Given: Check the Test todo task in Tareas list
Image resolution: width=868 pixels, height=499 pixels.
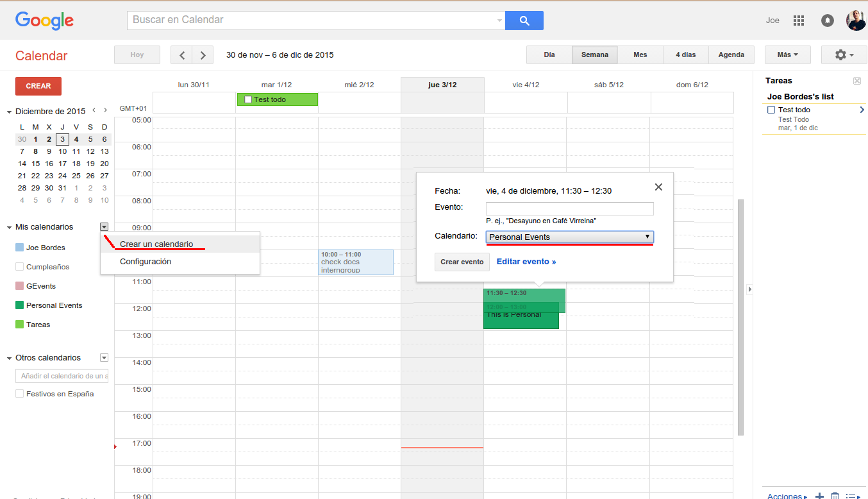Looking at the screenshot, I should pyautogui.click(x=771, y=110).
